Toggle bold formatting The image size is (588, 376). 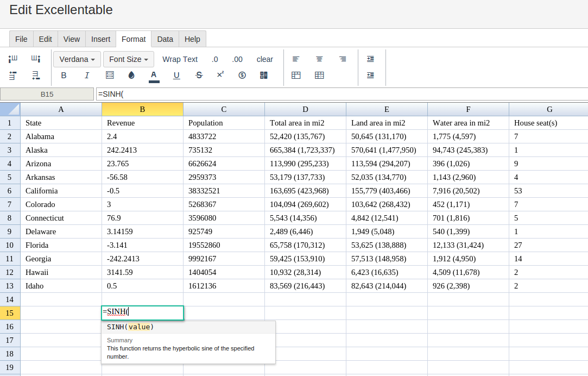point(64,76)
